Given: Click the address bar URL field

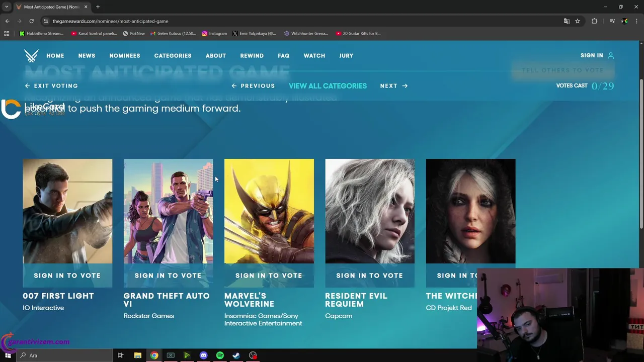Looking at the screenshot, I should [302, 21].
